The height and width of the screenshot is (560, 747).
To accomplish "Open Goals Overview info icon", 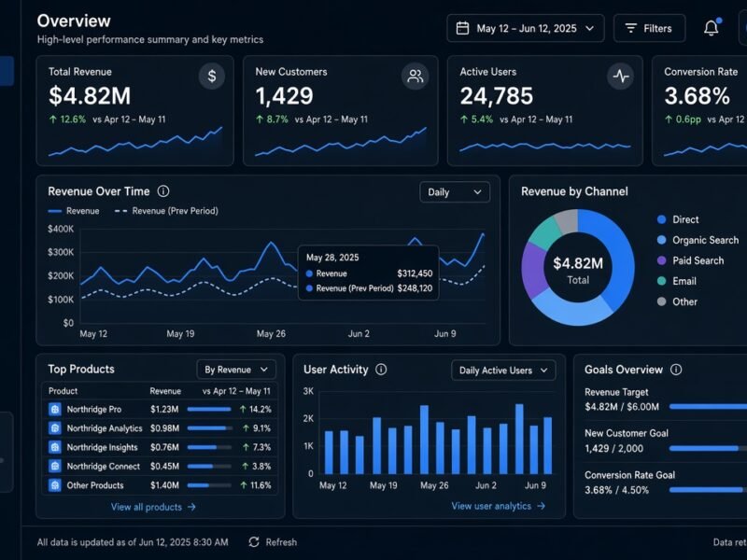I will pyautogui.click(x=676, y=370).
